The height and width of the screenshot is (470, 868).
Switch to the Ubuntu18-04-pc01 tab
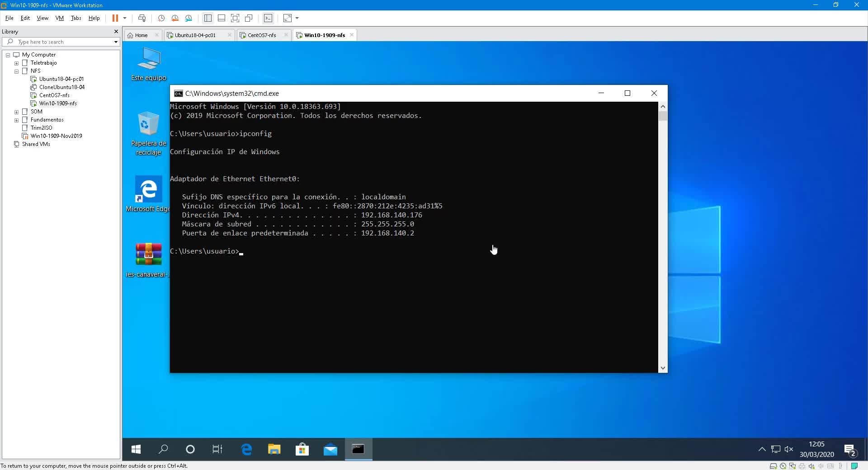pyautogui.click(x=195, y=35)
